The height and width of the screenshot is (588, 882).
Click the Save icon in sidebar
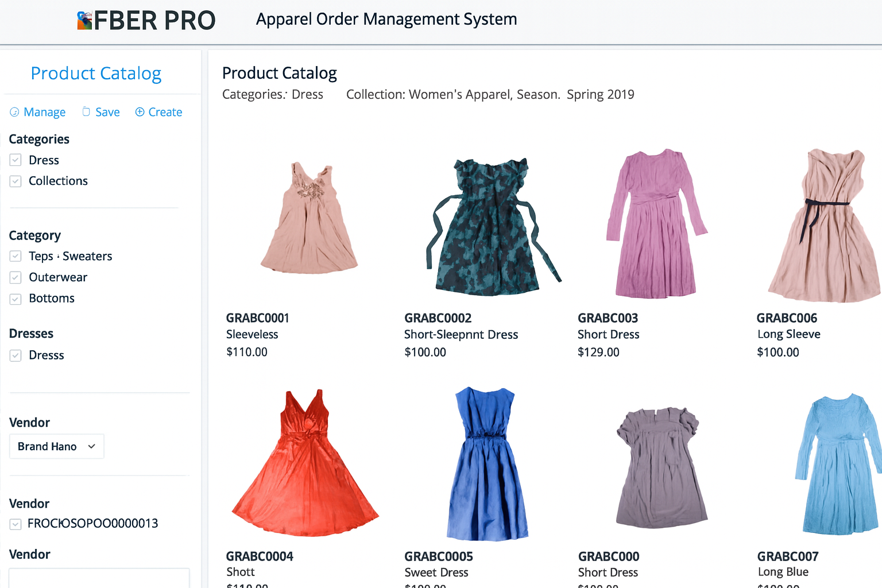(86, 112)
